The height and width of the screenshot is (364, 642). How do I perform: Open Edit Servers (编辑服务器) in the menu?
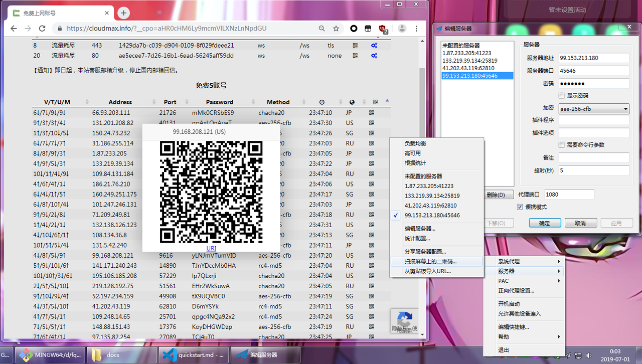tap(436, 229)
